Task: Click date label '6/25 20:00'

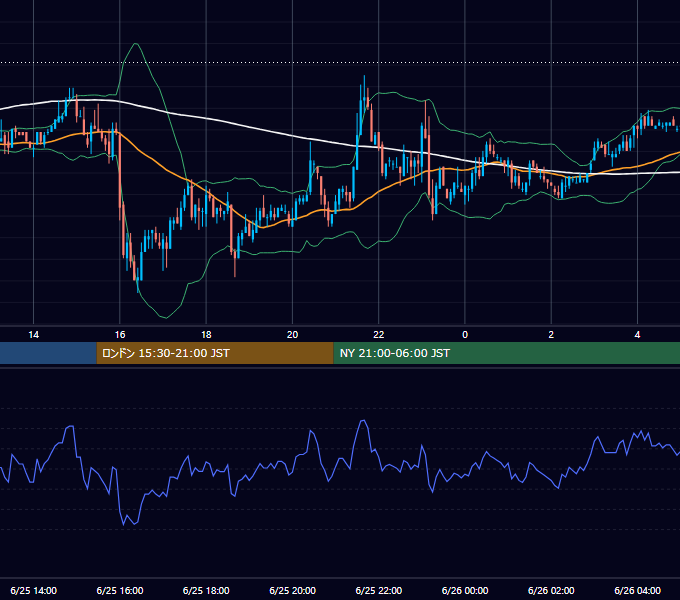Action: click(292, 590)
